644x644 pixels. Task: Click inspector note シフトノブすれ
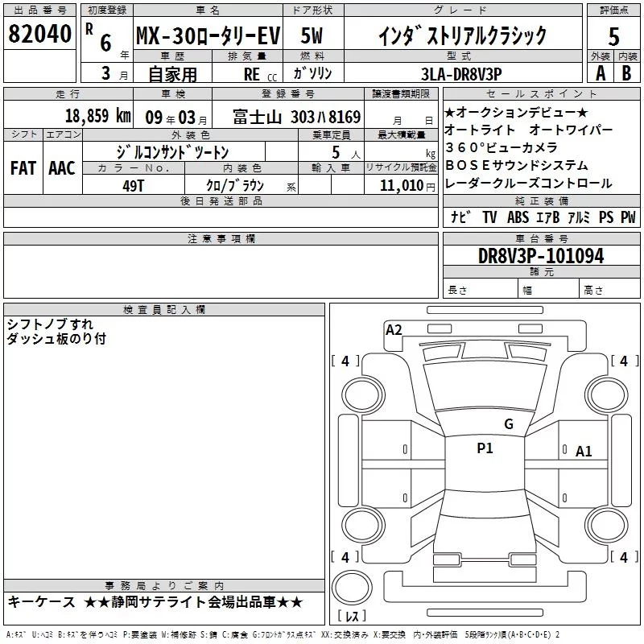pyautogui.click(x=50, y=324)
